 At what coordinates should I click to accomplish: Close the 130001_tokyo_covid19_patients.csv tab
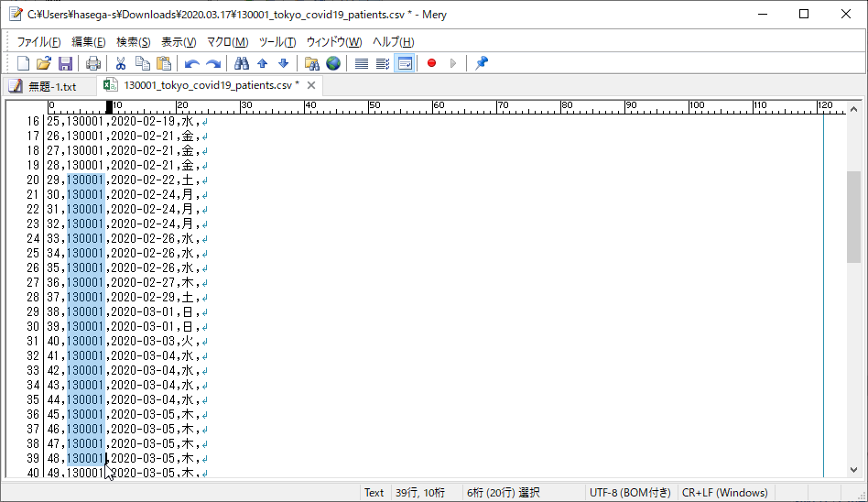point(311,85)
